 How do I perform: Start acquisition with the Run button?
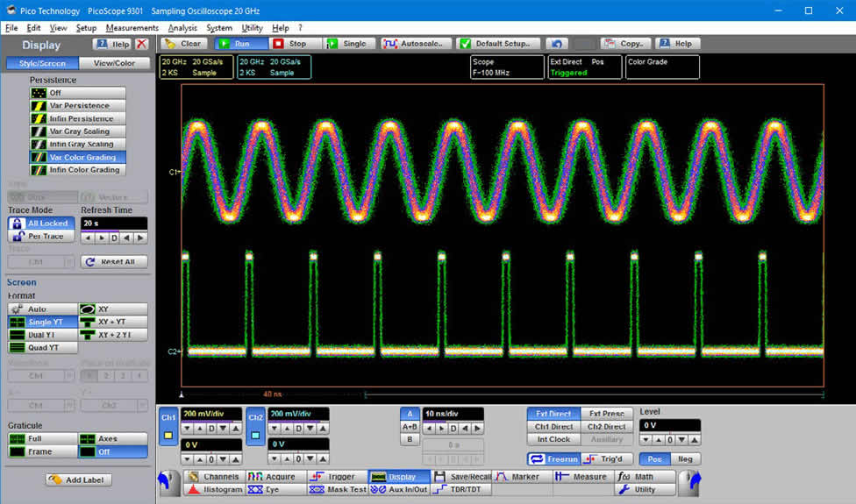click(x=240, y=44)
